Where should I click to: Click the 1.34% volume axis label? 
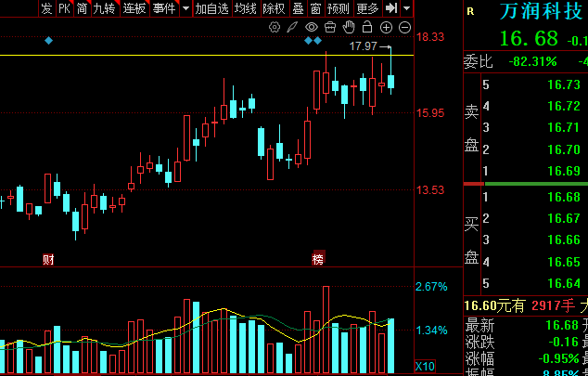[x=431, y=331]
